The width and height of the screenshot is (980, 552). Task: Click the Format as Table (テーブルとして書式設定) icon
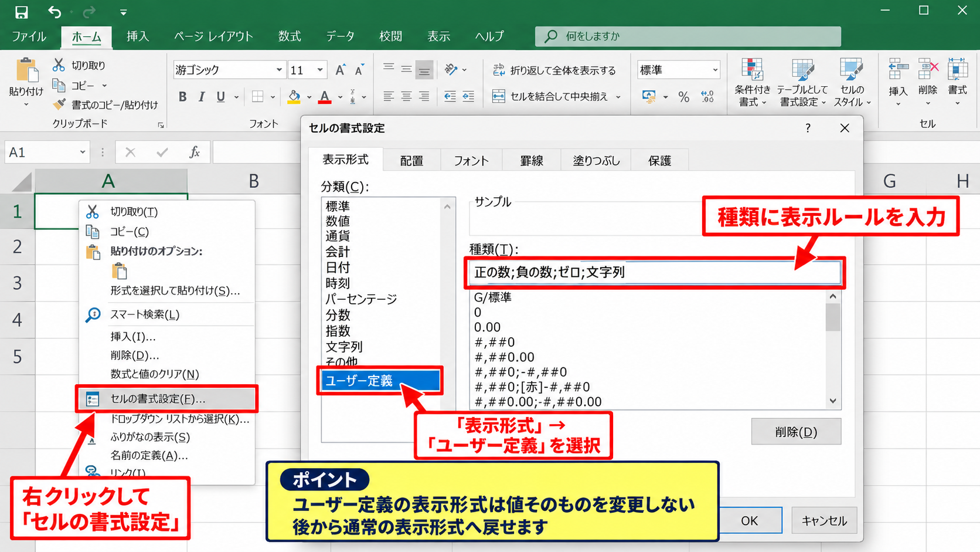(802, 70)
